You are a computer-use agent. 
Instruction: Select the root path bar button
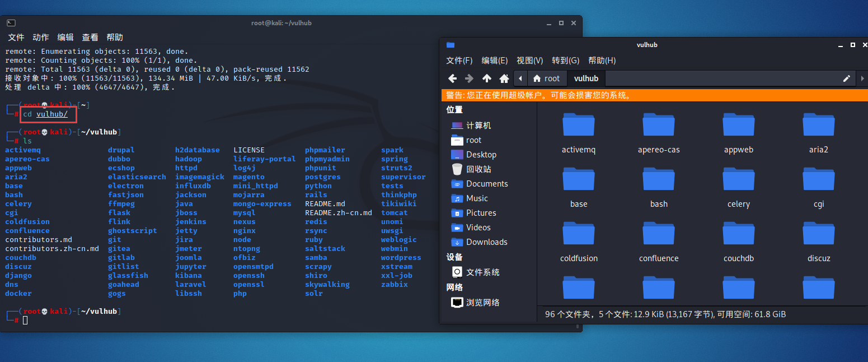click(x=546, y=78)
